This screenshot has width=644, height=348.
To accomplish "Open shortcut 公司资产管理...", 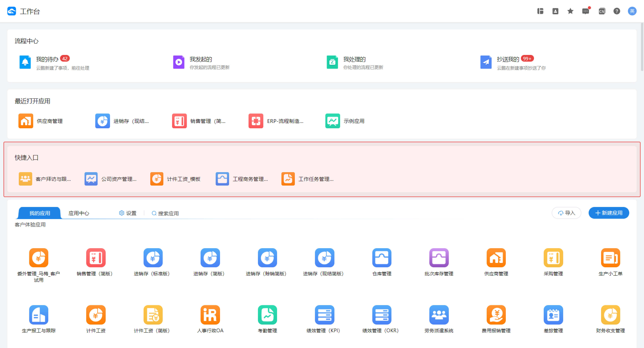I will [x=111, y=179].
